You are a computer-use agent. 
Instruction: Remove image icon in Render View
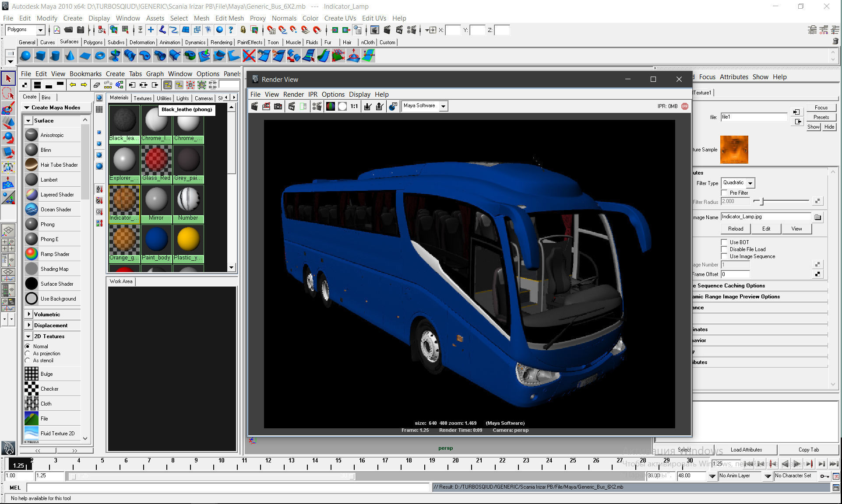pos(380,106)
